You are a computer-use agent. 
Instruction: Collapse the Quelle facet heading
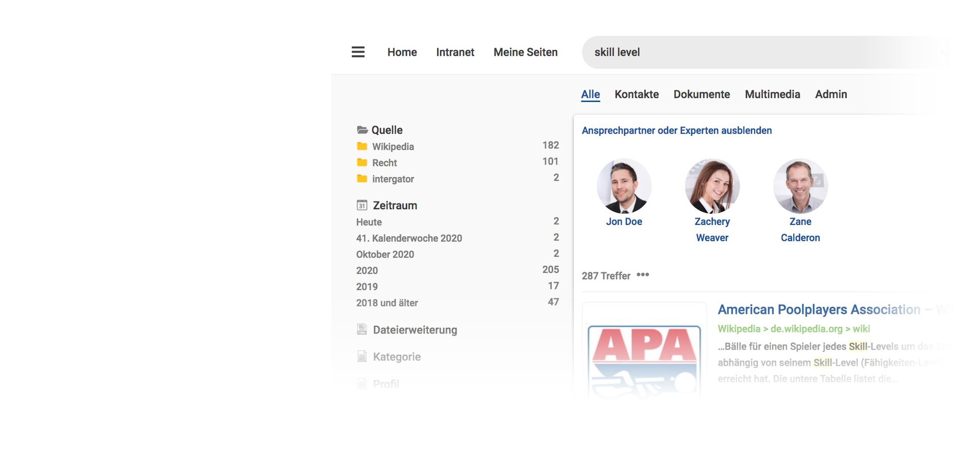(387, 130)
